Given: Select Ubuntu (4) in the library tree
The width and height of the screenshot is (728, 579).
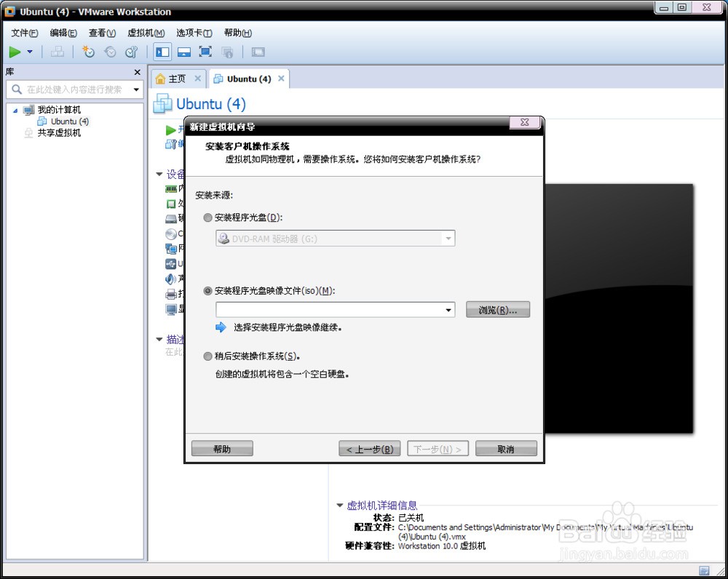Looking at the screenshot, I should [70, 121].
